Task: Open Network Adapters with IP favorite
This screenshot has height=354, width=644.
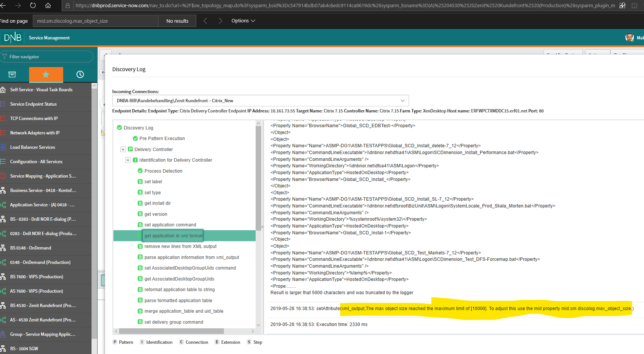Action: [35, 133]
